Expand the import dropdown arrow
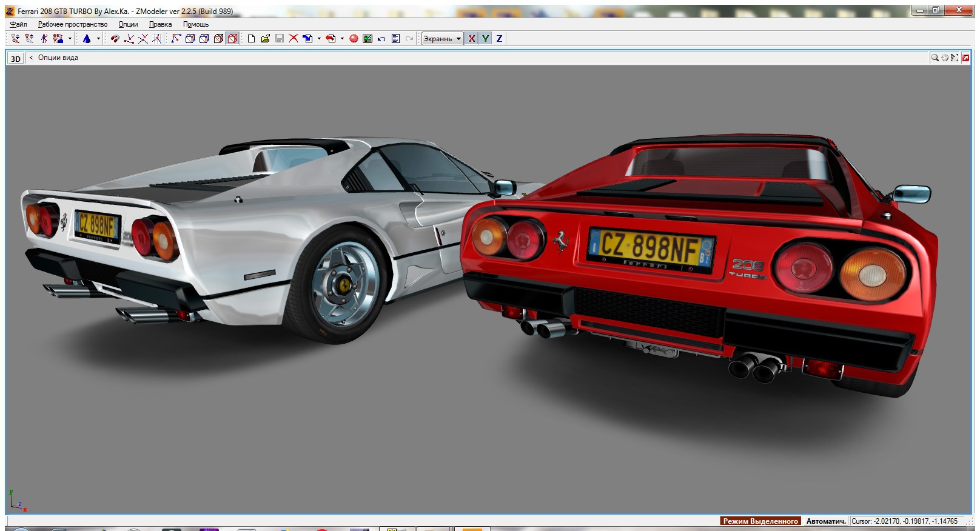980x531 pixels. (319, 38)
